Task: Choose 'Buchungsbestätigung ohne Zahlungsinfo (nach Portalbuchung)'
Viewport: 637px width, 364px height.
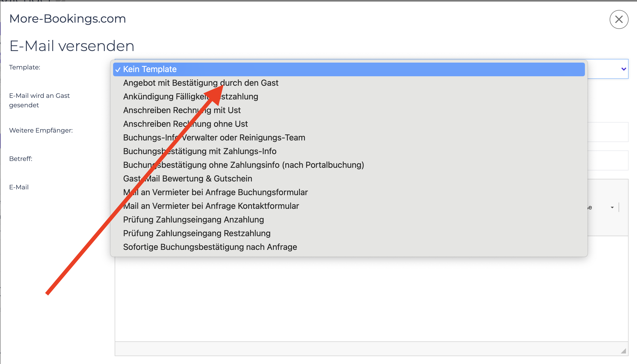Action: [349, 165]
